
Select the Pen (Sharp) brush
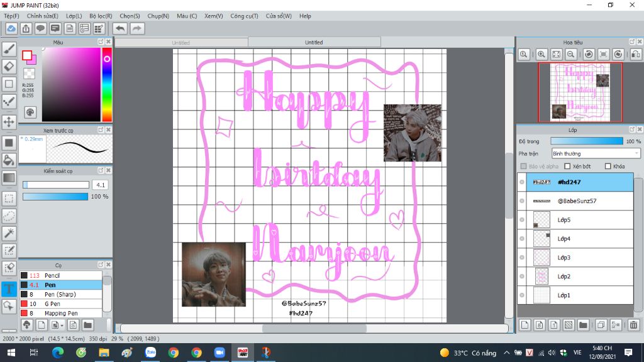point(61,294)
